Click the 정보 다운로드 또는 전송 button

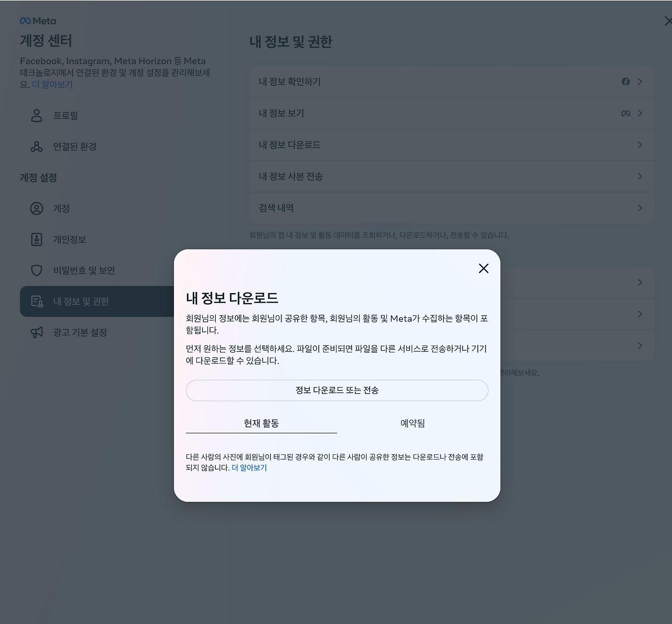tap(337, 390)
